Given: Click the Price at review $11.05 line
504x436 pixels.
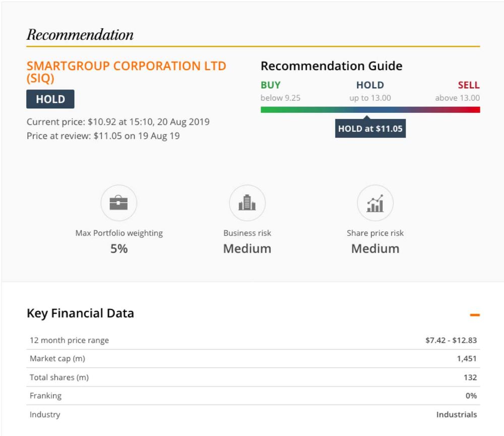Looking at the screenshot, I should coord(103,136).
